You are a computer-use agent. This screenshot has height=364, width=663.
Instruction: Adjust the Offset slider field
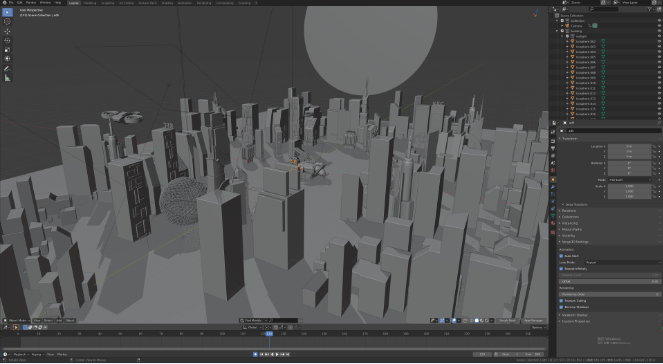[x=610, y=282]
